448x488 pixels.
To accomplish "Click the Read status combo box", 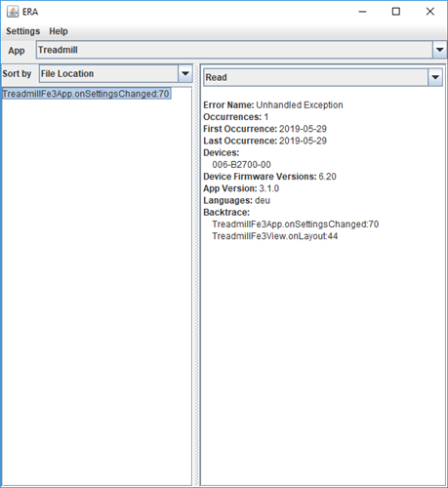I will (x=323, y=77).
